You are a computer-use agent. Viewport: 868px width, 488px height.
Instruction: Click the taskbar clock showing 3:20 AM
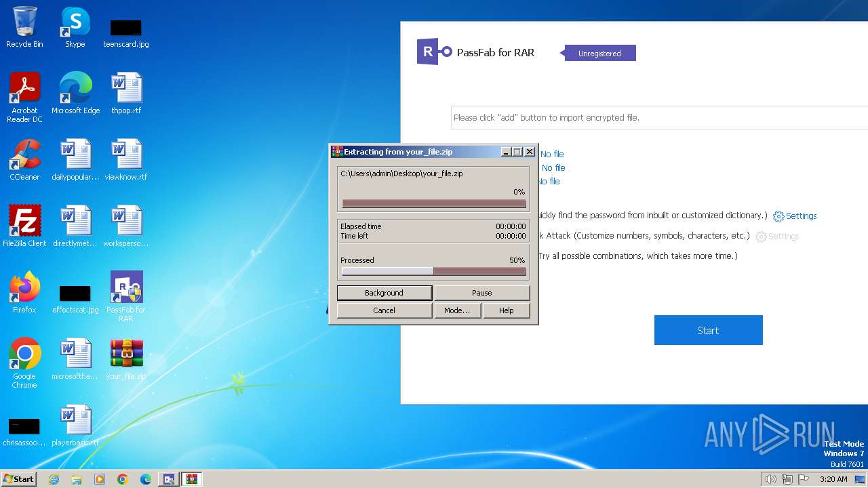click(x=833, y=479)
